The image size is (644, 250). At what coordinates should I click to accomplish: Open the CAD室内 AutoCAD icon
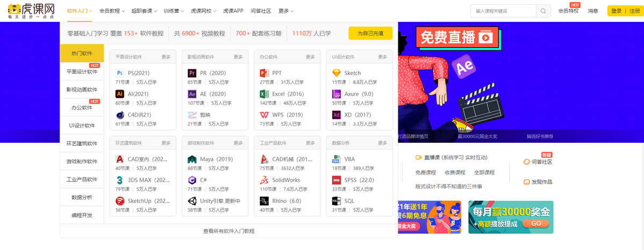click(120, 159)
